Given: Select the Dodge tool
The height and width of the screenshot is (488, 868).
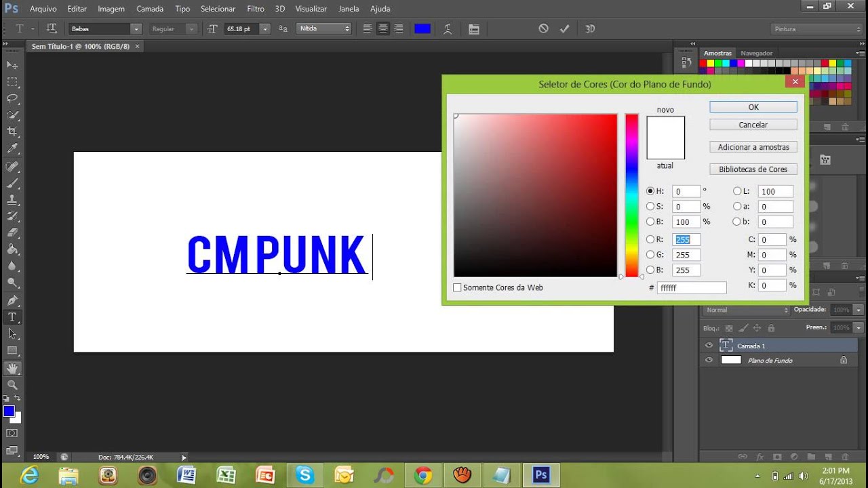Looking at the screenshot, I should coord(12,283).
